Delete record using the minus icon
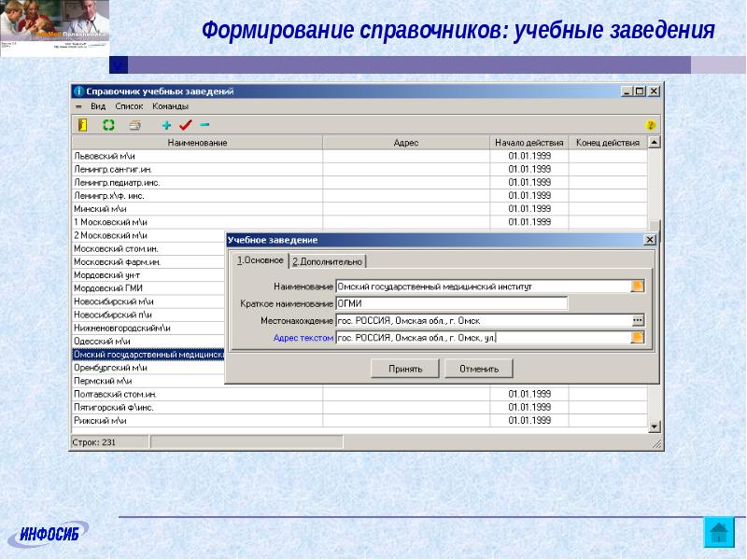Image resolution: width=747 pixels, height=560 pixels. tap(204, 124)
